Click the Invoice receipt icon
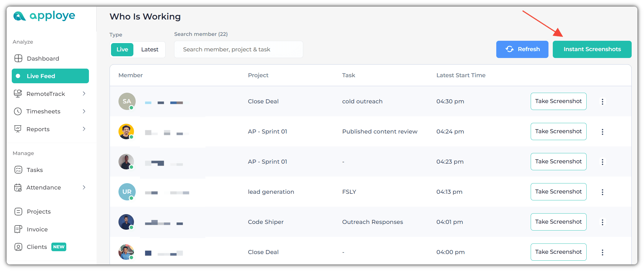Screen dimensions: 644x271 click(18, 229)
